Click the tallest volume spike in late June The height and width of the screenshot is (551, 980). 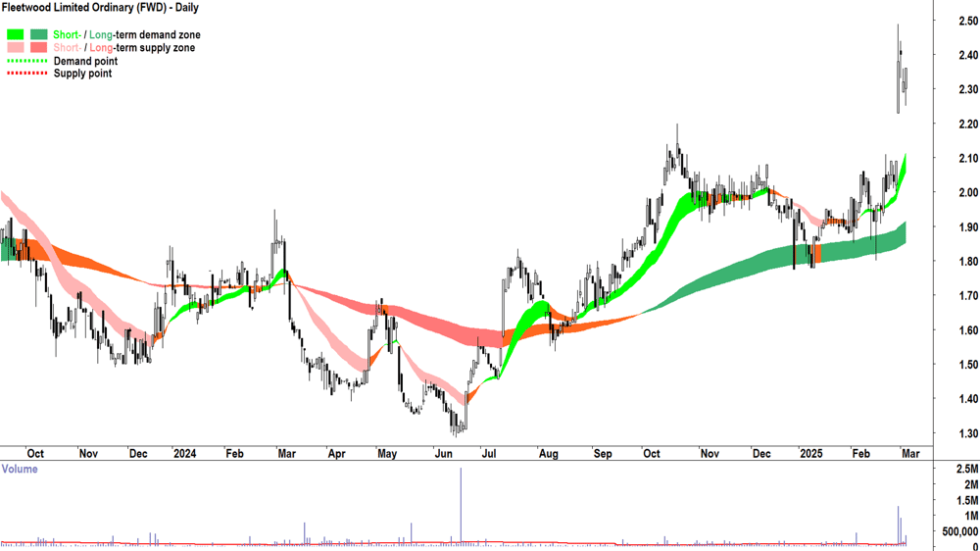pyautogui.click(x=462, y=505)
